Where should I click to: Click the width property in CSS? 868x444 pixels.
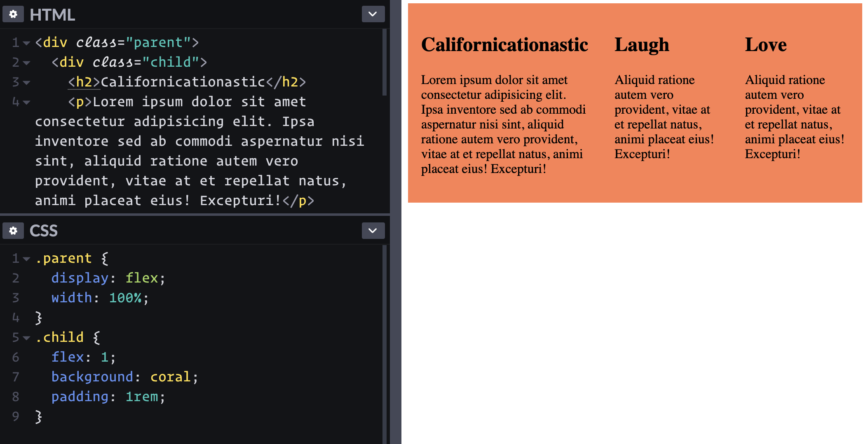pyautogui.click(x=72, y=298)
